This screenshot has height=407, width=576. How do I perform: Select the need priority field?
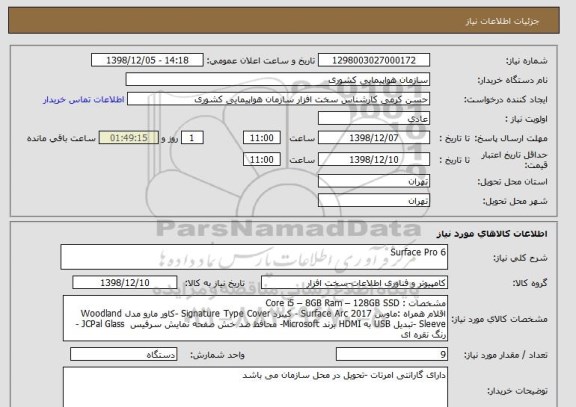coord(374,119)
